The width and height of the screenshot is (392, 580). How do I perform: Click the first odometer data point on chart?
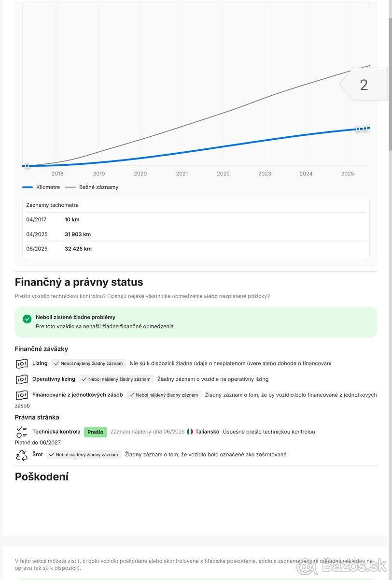27,166
